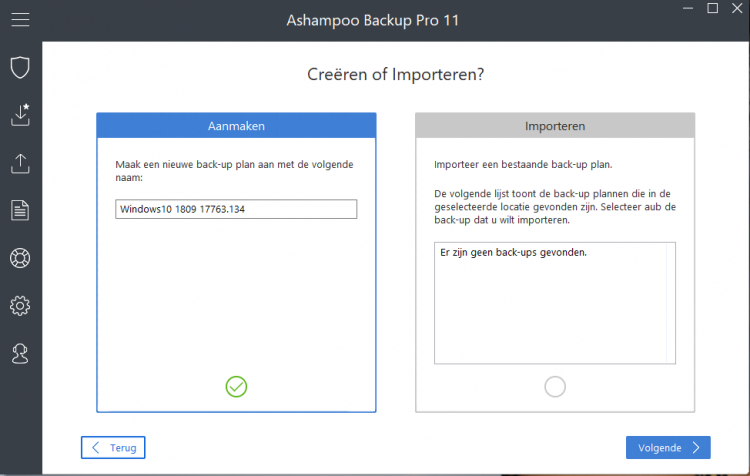Select the Aanmaken green checkmark option
750x476 pixels.
click(x=236, y=387)
